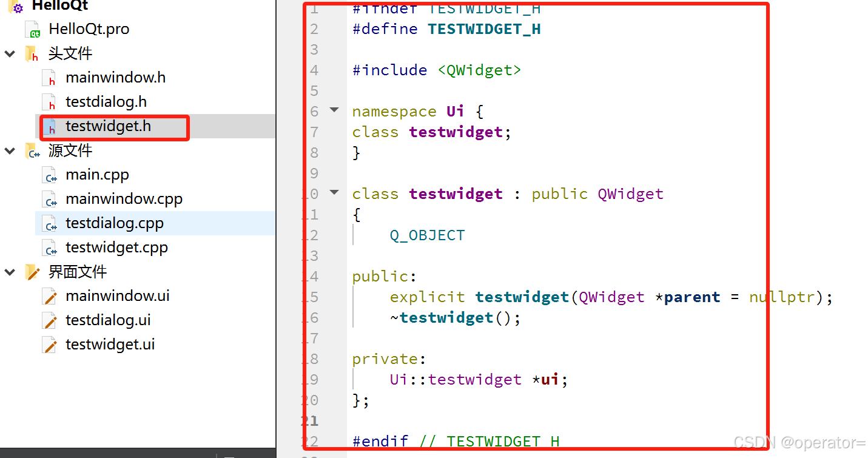
Task: Click the ~testwidget() destructor declaration
Action: pyautogui.click(x=456, y=318)
